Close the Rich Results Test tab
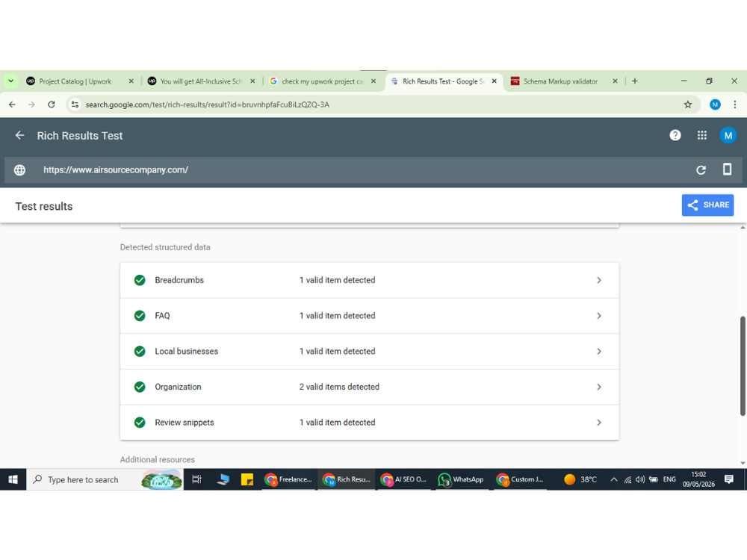 494,81
